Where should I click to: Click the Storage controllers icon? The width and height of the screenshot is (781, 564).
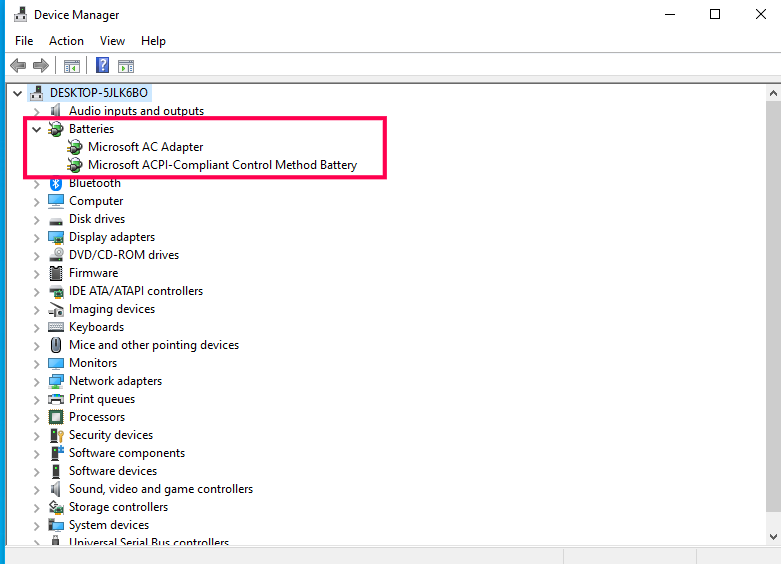56,507
